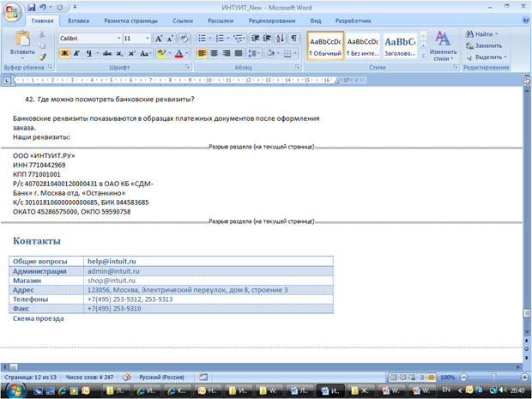Click the zoom slider handle
The width and height of the screenshot is (532, 399).
pyautogui.click(x=493, y=377)
